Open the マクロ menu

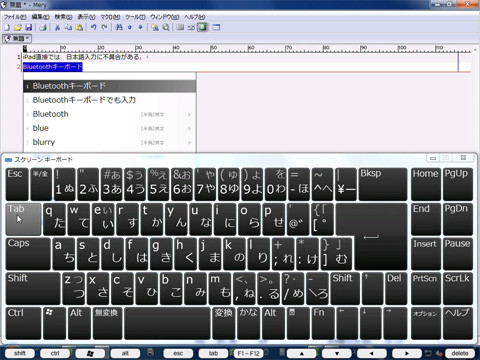[110, 17]
